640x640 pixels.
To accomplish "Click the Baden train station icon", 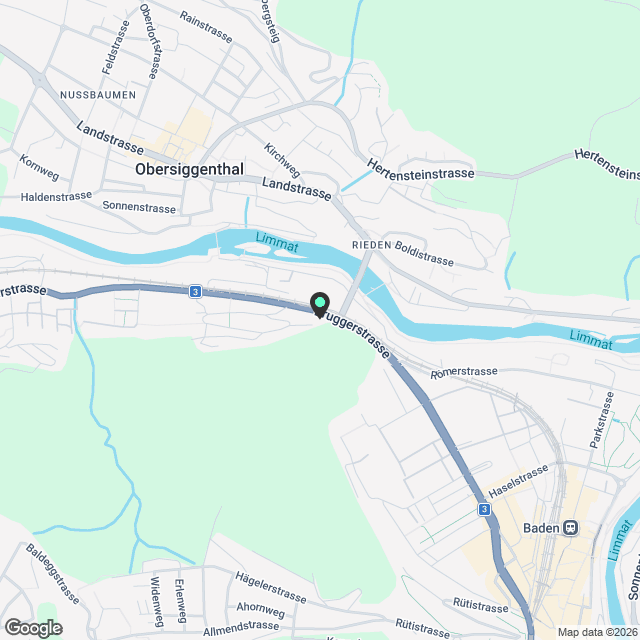I will (571, 528).
